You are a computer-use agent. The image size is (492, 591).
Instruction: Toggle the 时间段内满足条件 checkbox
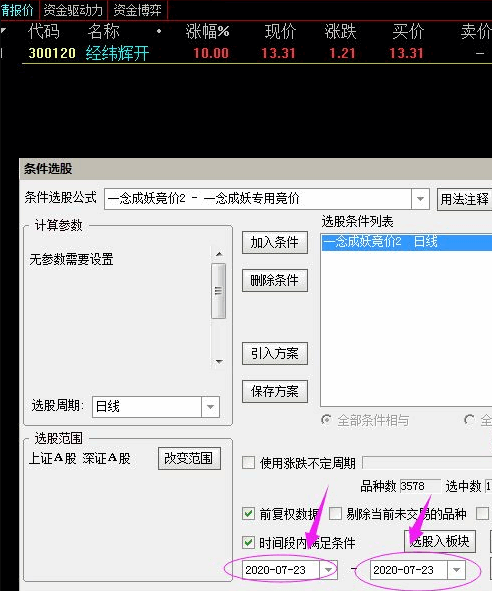(x=248, y=542)
